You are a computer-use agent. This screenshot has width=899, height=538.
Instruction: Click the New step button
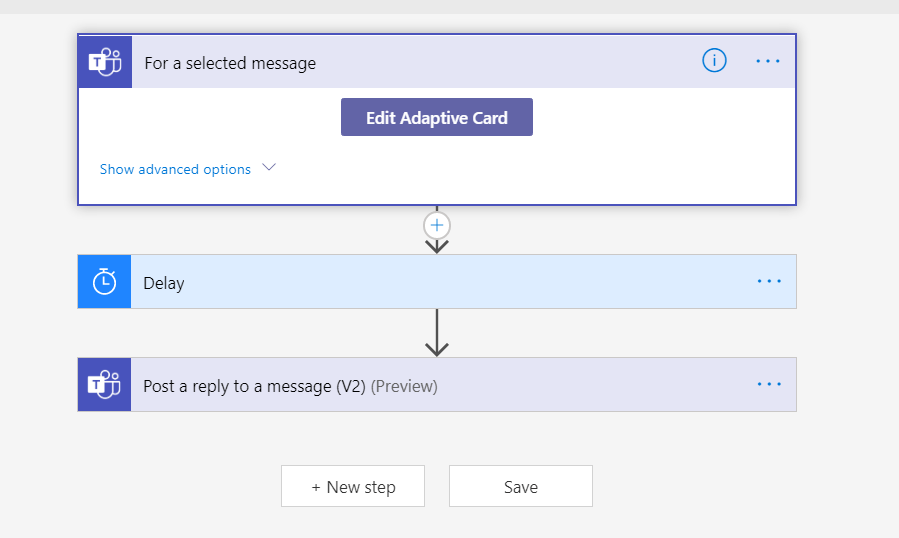(353, 487)
